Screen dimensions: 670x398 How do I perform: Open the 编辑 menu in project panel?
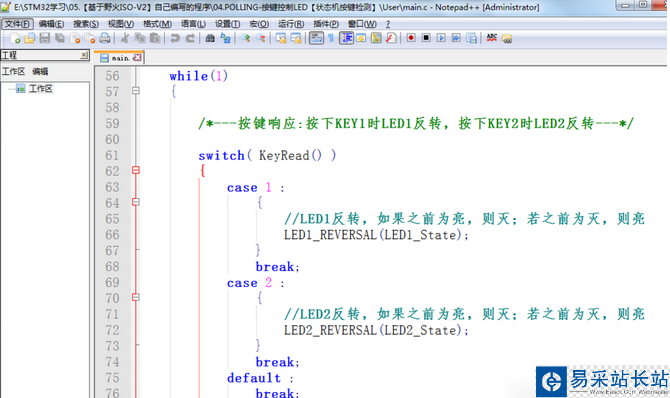pos(40,71)
